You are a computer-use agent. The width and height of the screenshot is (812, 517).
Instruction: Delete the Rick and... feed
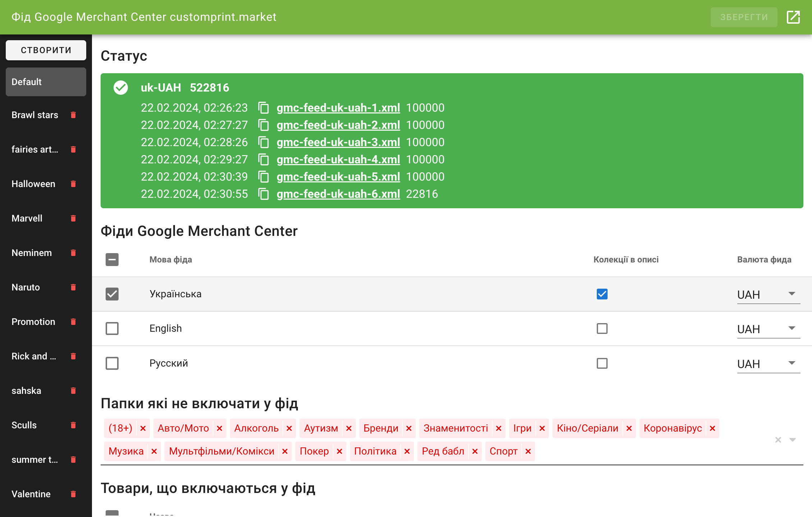(x=73, y=356)
